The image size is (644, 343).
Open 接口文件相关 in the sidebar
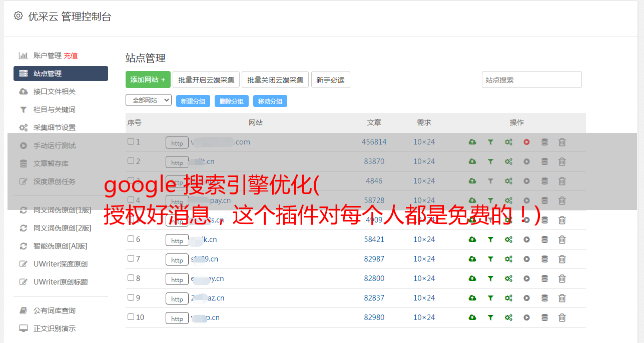pyautogui.click(x=55, y=91)
